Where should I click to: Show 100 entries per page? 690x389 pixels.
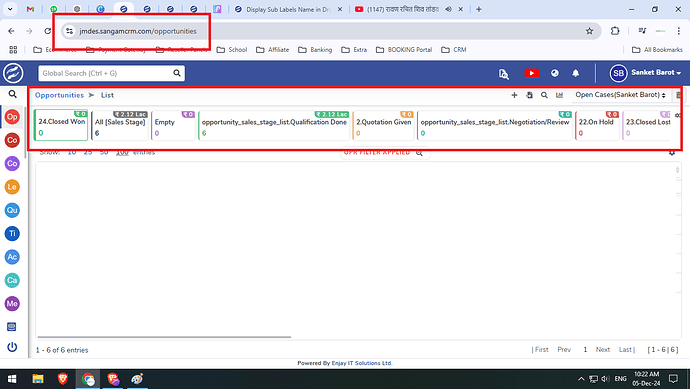(x=122, y=153)
